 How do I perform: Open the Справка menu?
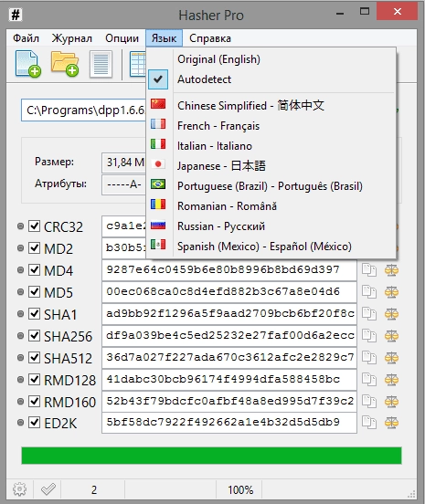(x=210, y=38)
